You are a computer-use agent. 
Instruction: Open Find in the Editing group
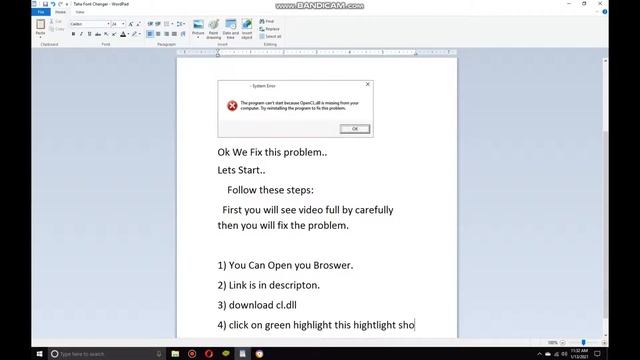click(267, 21)
